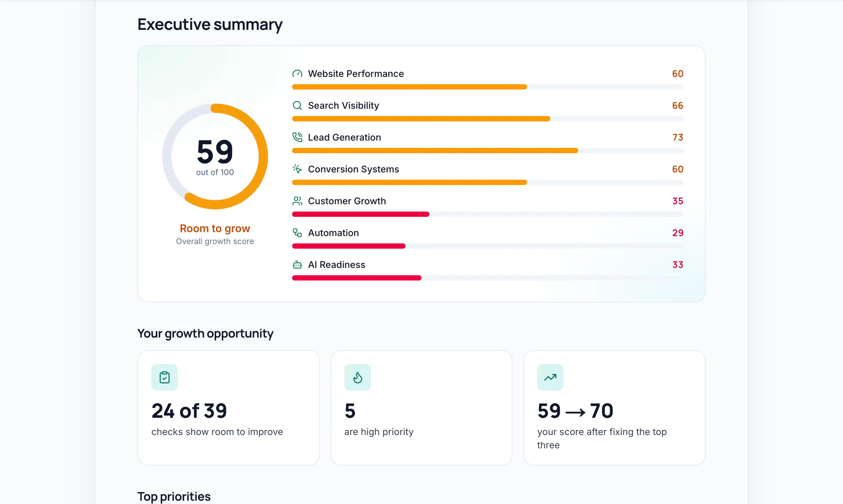Screen dimensions: 843x504
Task: Click the Customer Growth red progress bar
Action: (x=361, y=214)
